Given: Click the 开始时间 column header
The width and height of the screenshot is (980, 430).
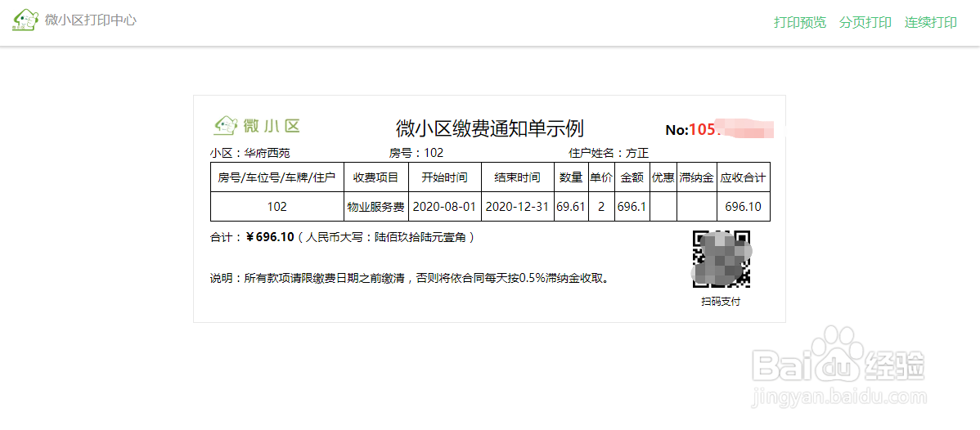Looking at the screenshot, I should click(444, 177).
